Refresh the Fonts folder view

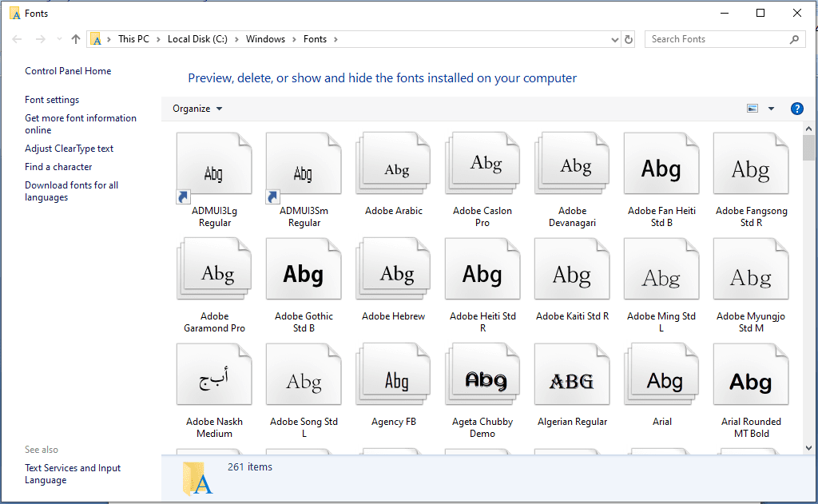click(x=628, y=38)
